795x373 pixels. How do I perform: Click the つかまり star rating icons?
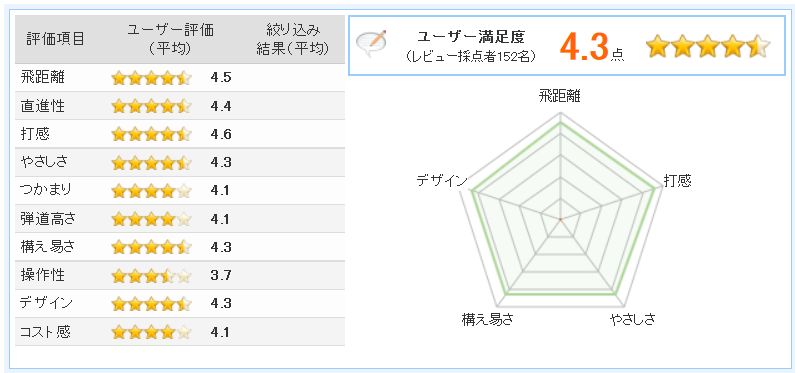tap(152, 191)
